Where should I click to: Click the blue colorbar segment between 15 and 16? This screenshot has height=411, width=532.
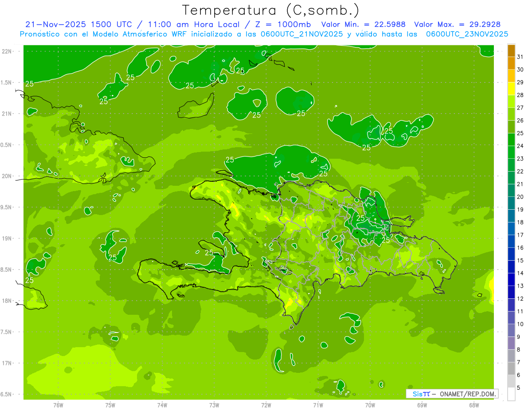pyautogui.click(x=511, y=254)
